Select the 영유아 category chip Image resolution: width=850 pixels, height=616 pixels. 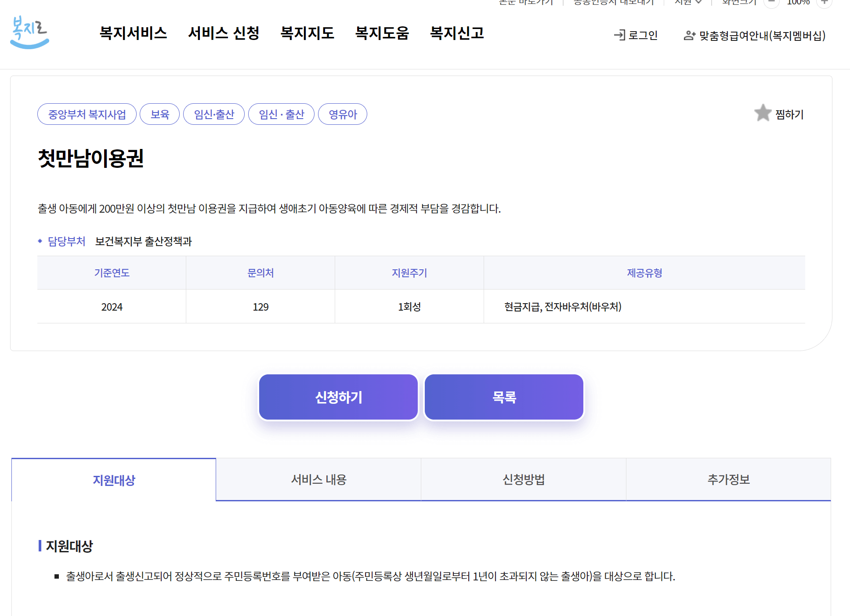pyautogui.click(x=342, y=114)
